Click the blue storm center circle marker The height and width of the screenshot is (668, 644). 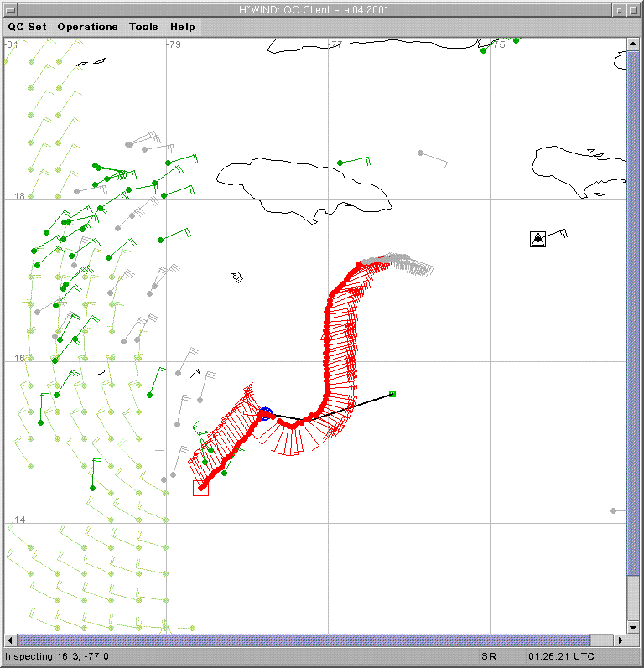click(266, 413)
